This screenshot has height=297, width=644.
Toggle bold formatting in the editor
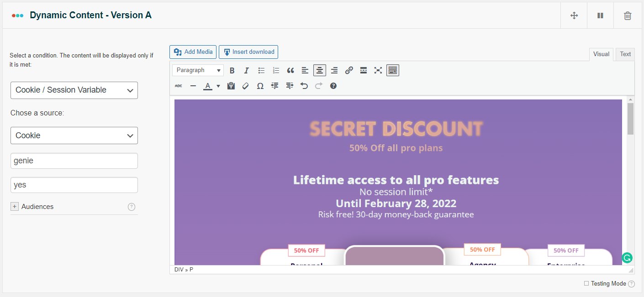click(232, 70)
